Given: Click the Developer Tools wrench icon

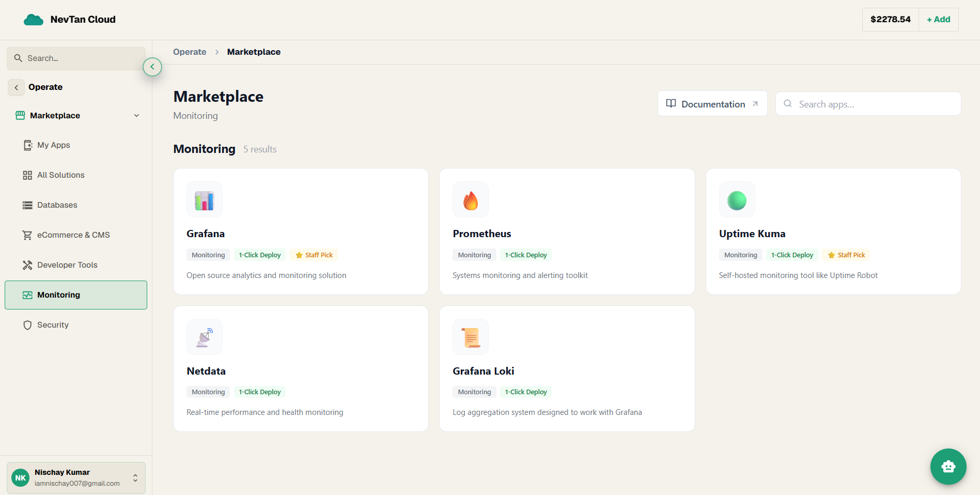Looking at the screenshot, I should pos(27,265).
